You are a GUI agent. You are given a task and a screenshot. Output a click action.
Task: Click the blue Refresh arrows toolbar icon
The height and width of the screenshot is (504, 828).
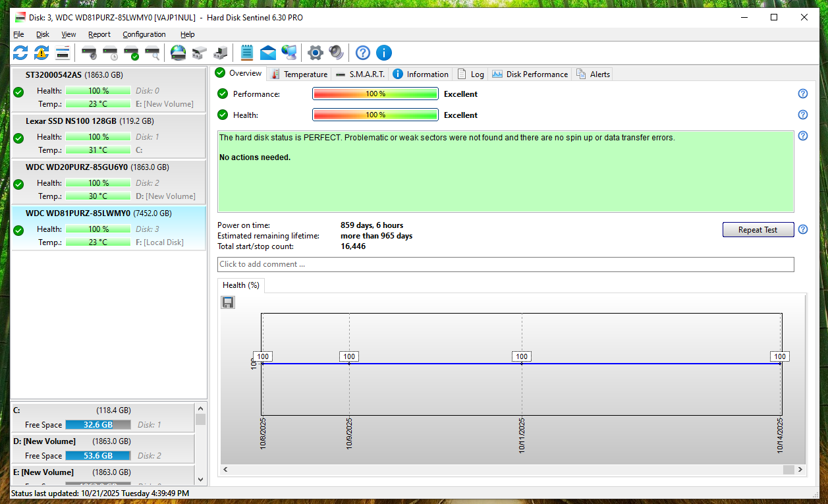click(x=20, y=53)
